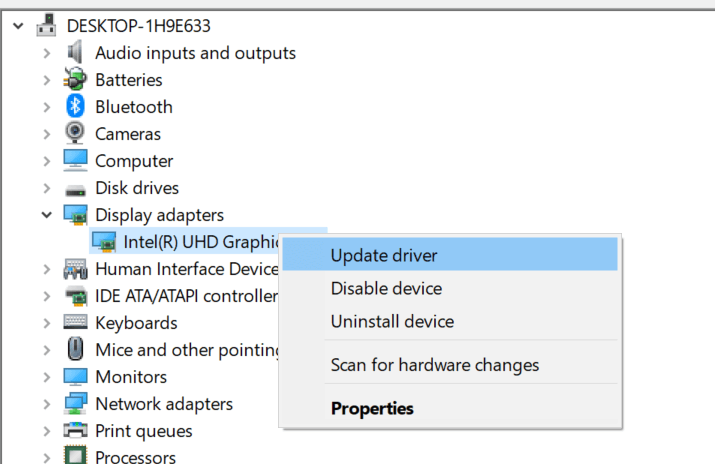Image resolution: width=715 pixels, height=469 pixels.
Task: Click the Processors chip icon
Action: point(75,456)
